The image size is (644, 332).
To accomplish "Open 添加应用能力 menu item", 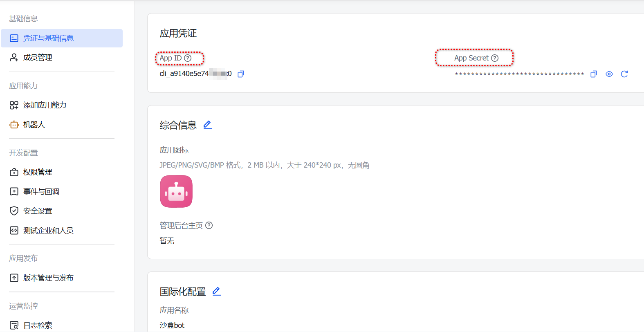I will coord(45,105).
